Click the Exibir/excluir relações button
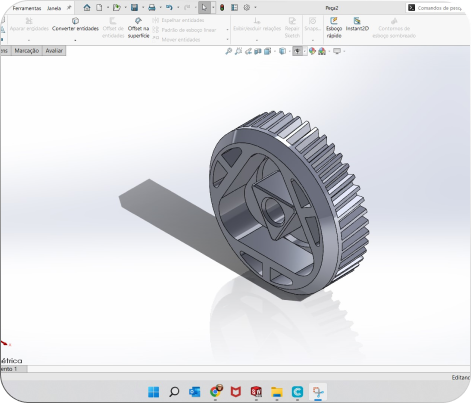The height and width of the screenshot is (403, 472). [x=257, y=25]
